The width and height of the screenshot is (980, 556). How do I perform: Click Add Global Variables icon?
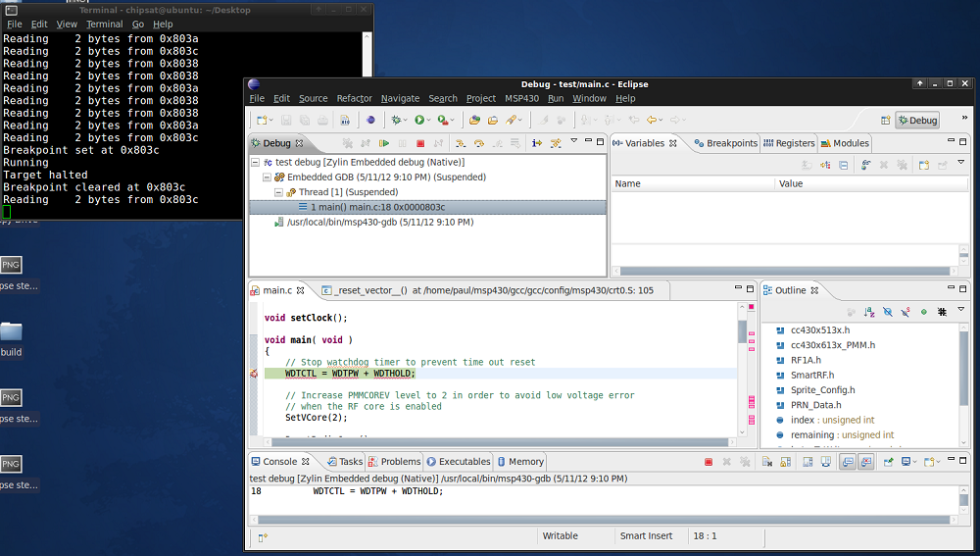pos(865,165)
